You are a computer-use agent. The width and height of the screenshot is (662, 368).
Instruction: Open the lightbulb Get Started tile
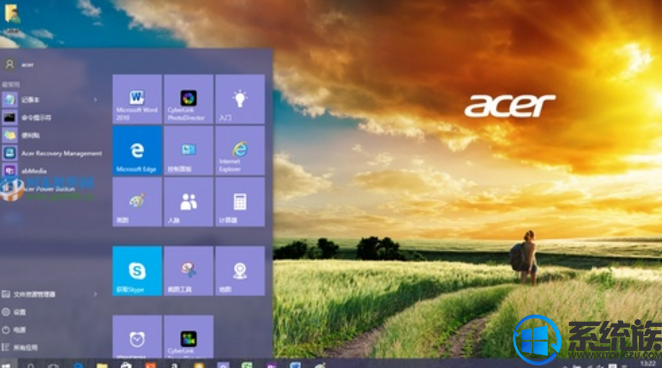[x=240, y=99]
